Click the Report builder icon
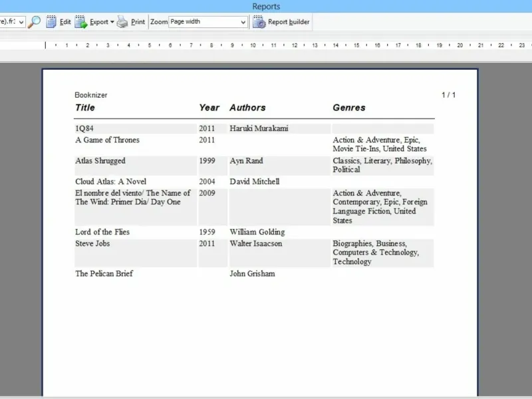 tap(259, 22)
